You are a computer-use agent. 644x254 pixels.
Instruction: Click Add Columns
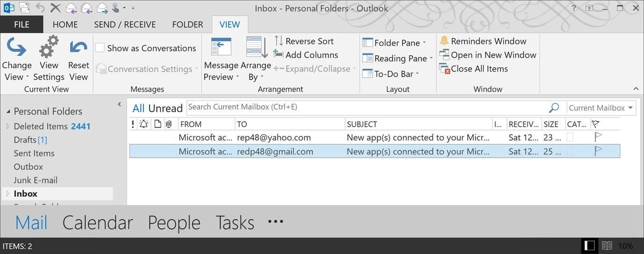point(305,55)
